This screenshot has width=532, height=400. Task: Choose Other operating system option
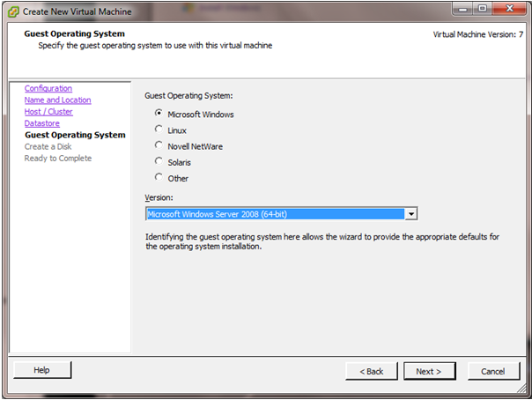point(159,177)
